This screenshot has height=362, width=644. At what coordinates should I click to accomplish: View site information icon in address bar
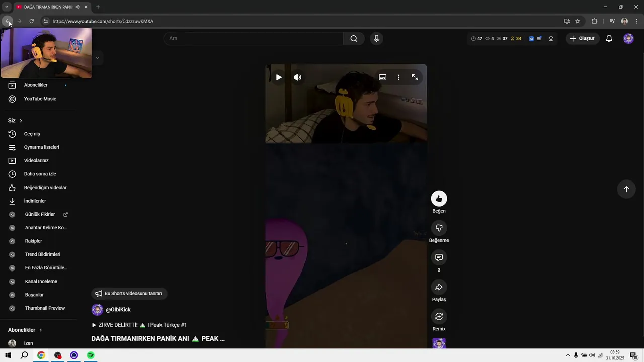click(45, 21)
